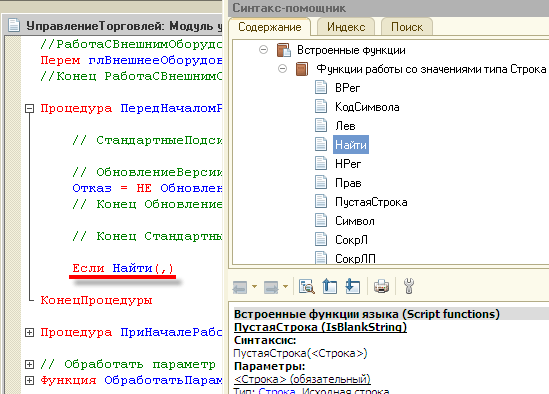Click the Отказ = НЕ Обновлен code line

(x=147, y=188)
